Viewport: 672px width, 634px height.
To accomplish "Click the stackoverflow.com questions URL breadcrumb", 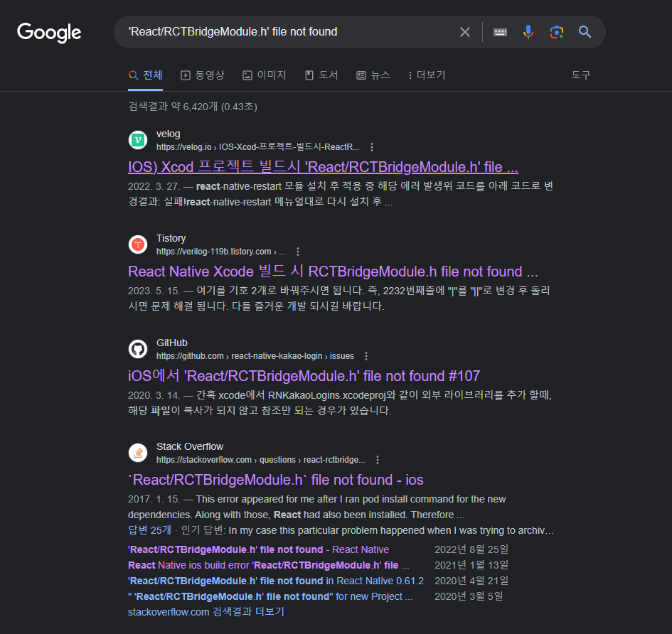I will coord(260,460).
